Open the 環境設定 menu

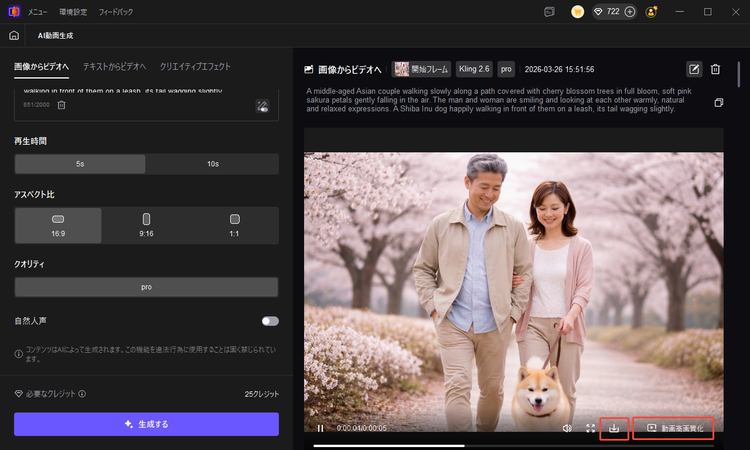73,12
